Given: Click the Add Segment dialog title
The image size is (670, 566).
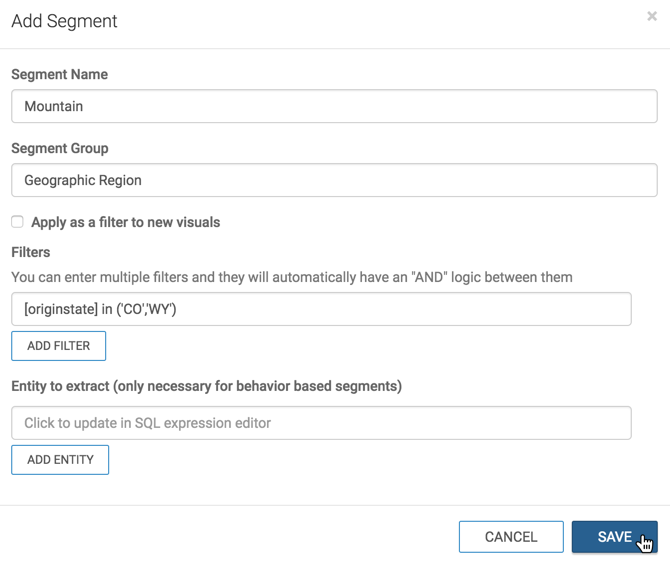Looking at the screenshot, I should (x=64, y=21).
